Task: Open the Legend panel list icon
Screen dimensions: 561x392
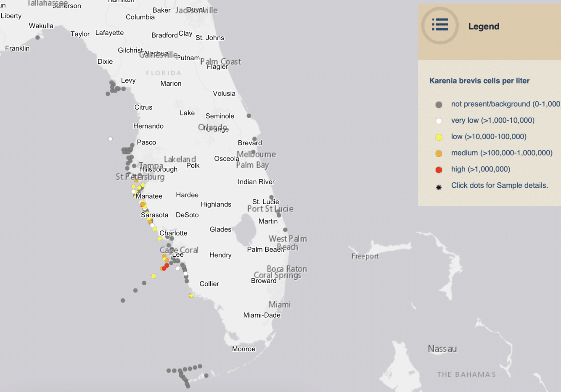Action: [439, 26]
